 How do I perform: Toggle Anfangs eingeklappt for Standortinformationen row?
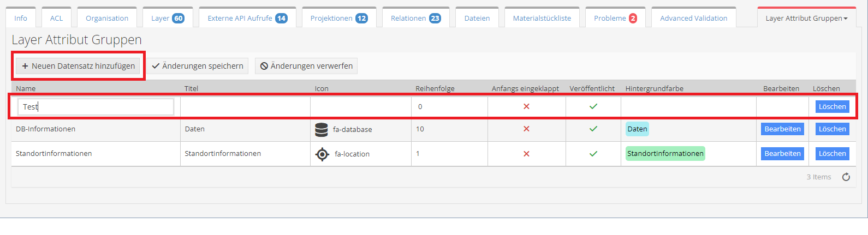click(526, 154)
